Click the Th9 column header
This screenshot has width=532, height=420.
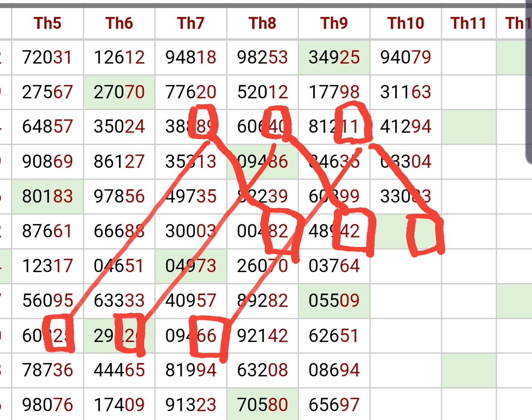coord(334,23)
